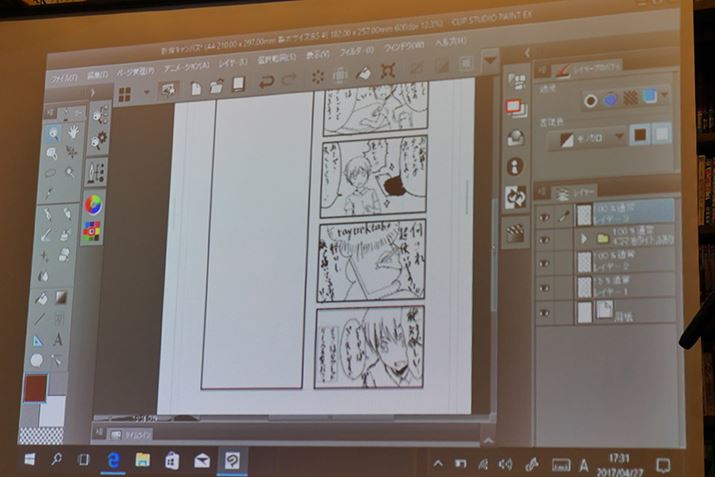This screenshot has width=715, height=477.
Task: Select the Ruler triangle tool
Action: click(39, 341)
